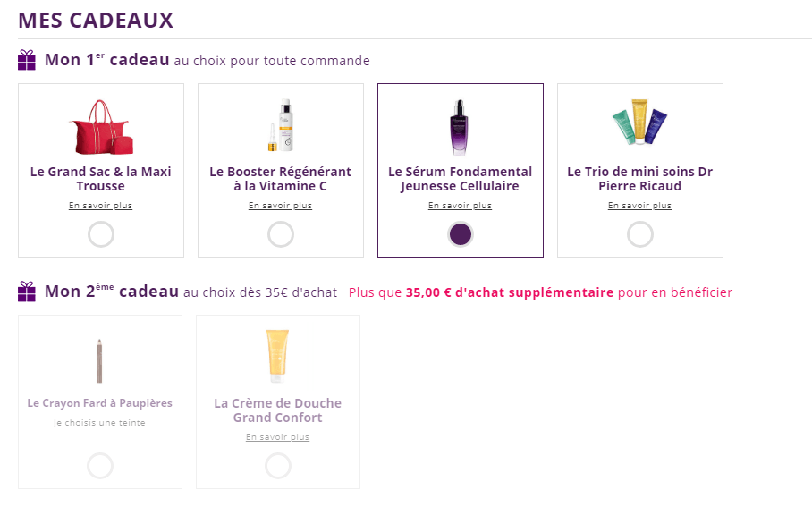Click the Booster Régénérant Vitamine C product image
Viewport: 812px width, 507px height.
click(281, 126)
